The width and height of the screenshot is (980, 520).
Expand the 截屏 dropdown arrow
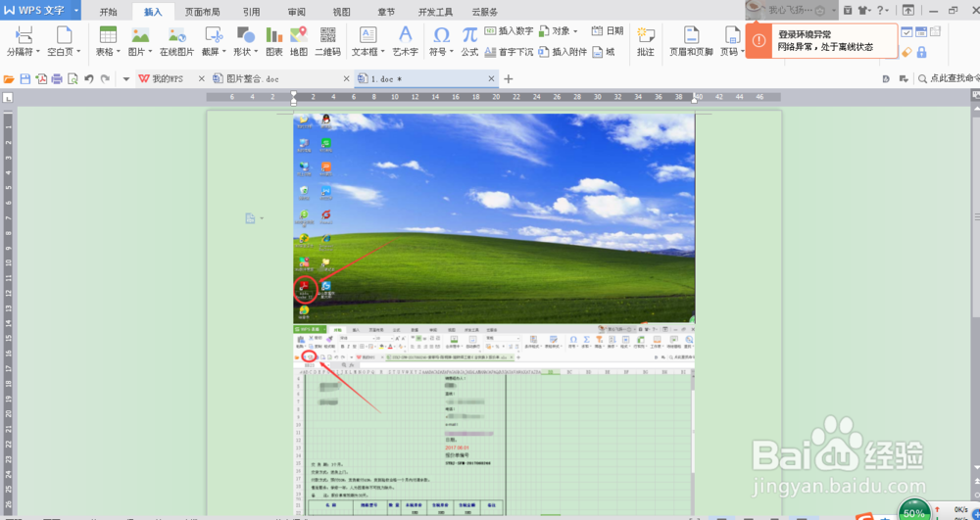click(225, 53)
